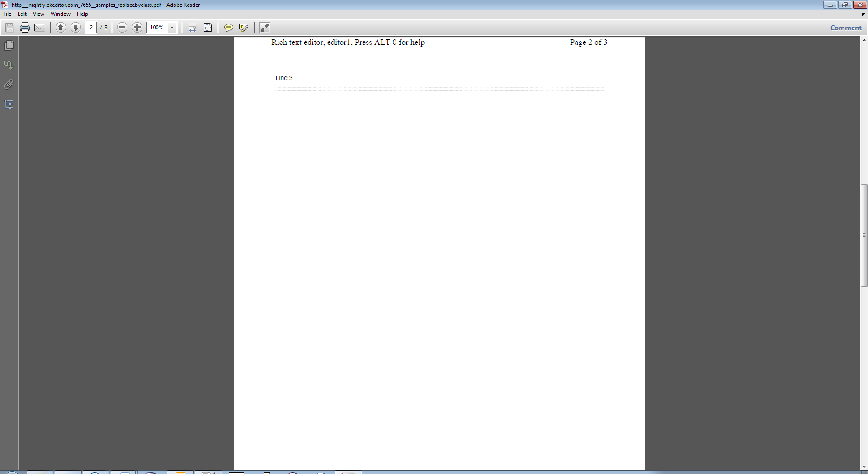Open the Model Tree panel icon
This screenshot has width=868, height=474.
click(x=9, y=104)
